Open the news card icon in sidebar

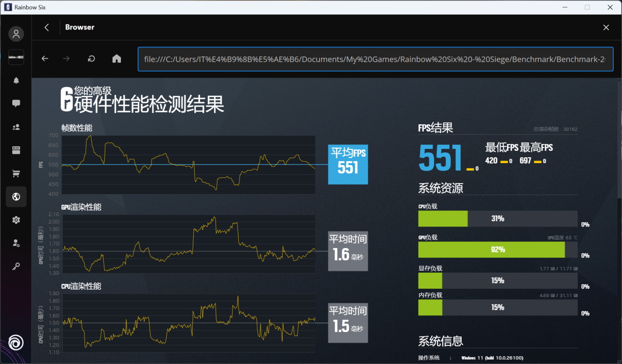pyautogui.click(x=16, y=150)
